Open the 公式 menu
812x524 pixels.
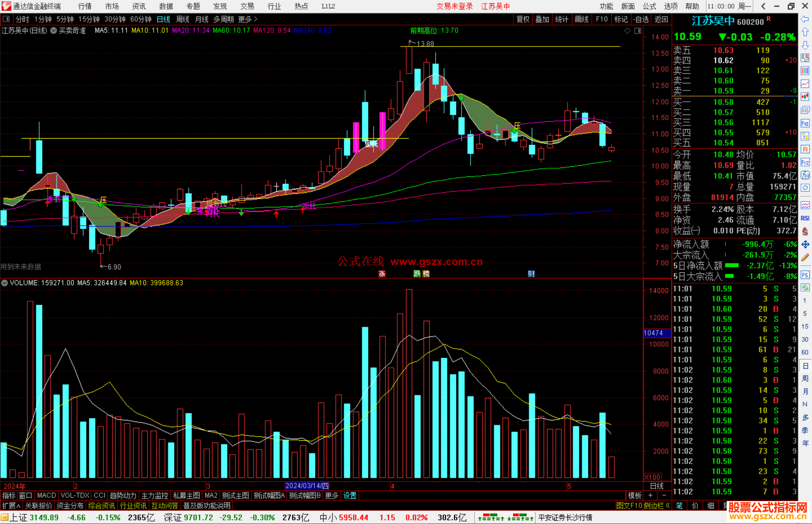pos(649,6)
